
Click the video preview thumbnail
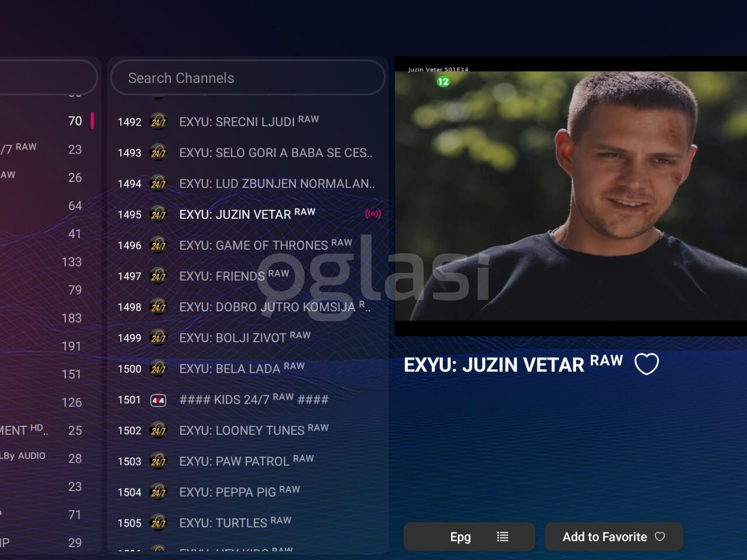point(570,195)
